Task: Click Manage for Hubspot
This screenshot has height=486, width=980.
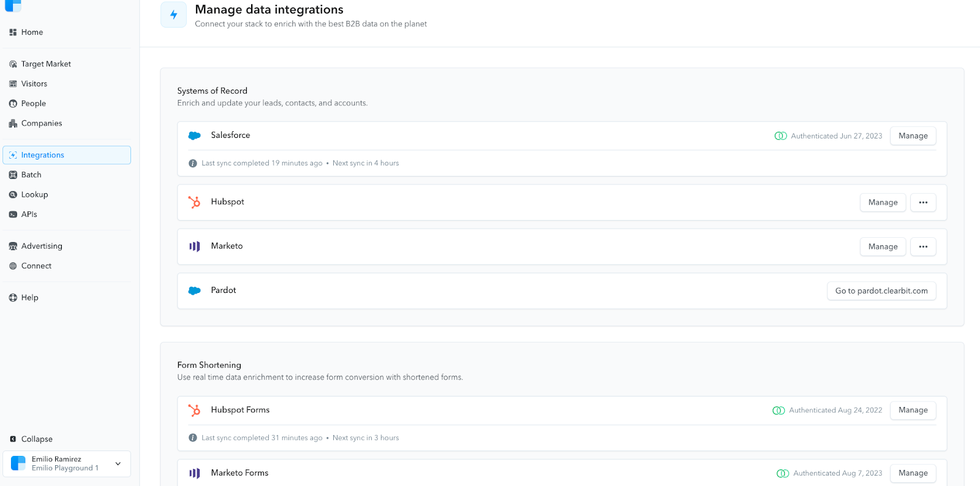Action: click(x=883, y=202)
